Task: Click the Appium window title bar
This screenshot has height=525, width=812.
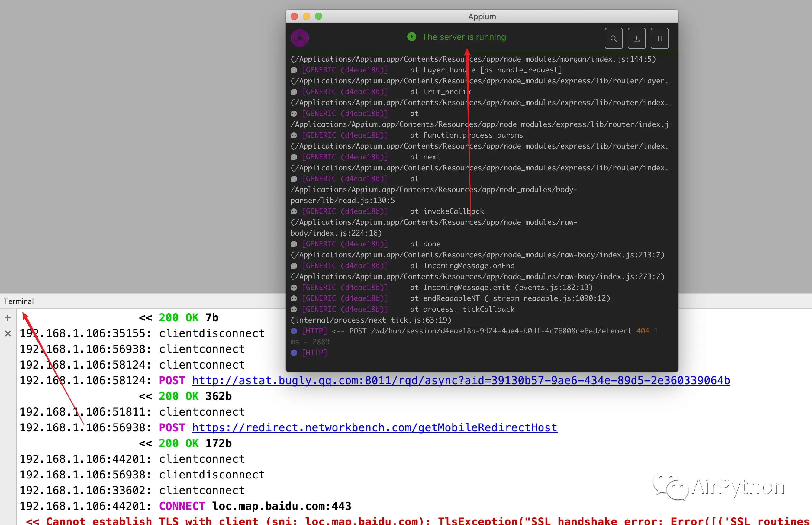Action: (482, 16)
